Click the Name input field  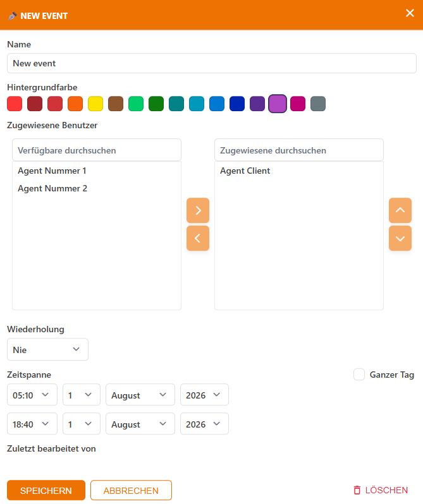[x=212, y=63]
